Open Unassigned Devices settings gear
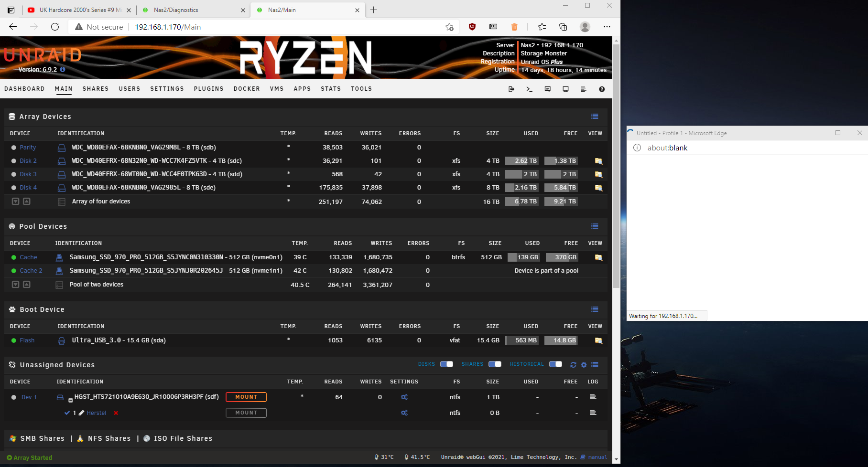The width and height of the screenshot is (868, 467). [x=584, y=365]
